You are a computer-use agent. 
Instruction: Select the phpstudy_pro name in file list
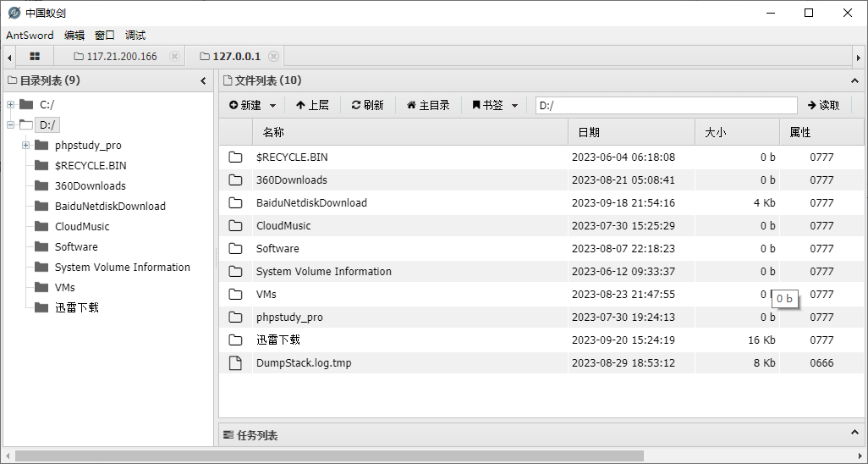(289, 317)
